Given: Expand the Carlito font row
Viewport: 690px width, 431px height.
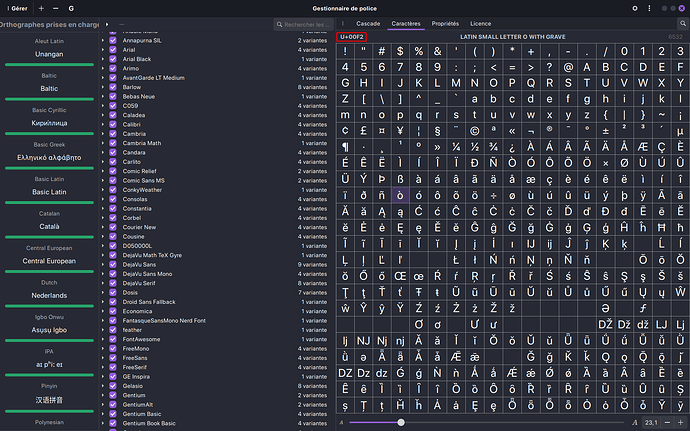Looking at the screenshot, I should pos(103,162).
